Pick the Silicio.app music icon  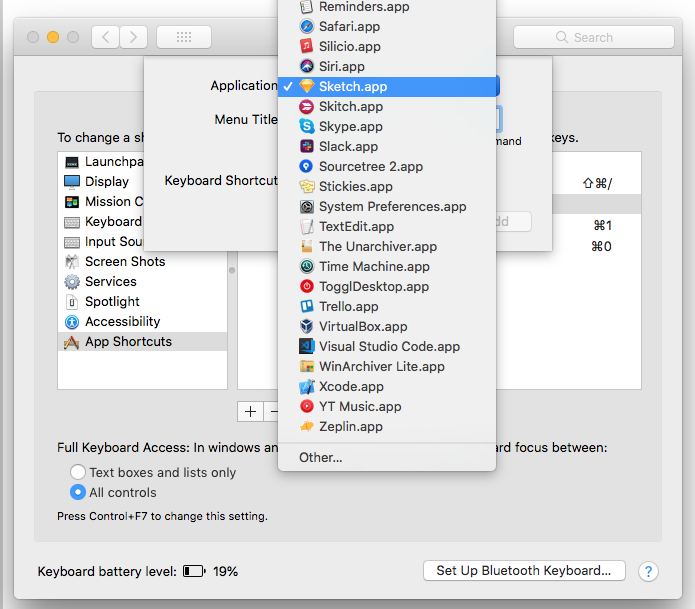tap(306, 46)
